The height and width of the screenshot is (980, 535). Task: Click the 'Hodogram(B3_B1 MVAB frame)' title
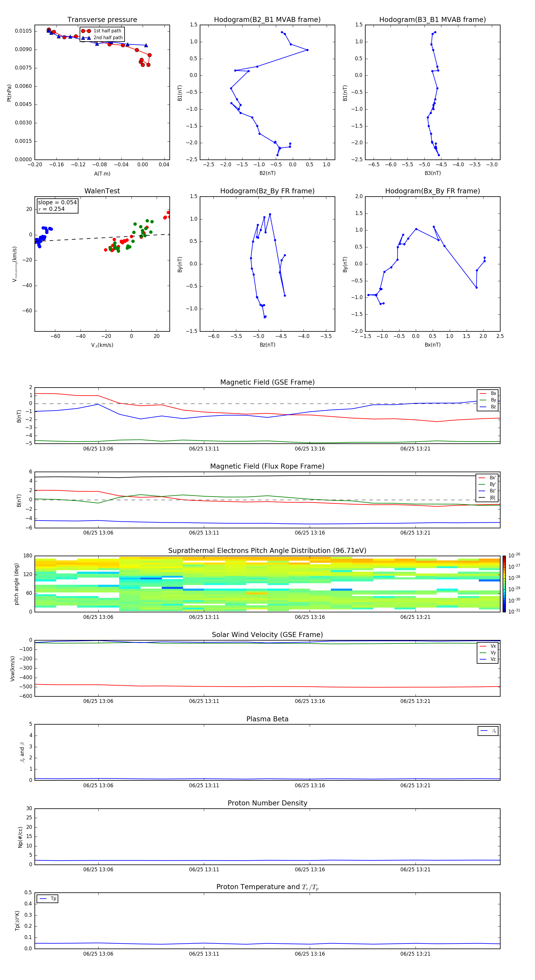(432, 20)
